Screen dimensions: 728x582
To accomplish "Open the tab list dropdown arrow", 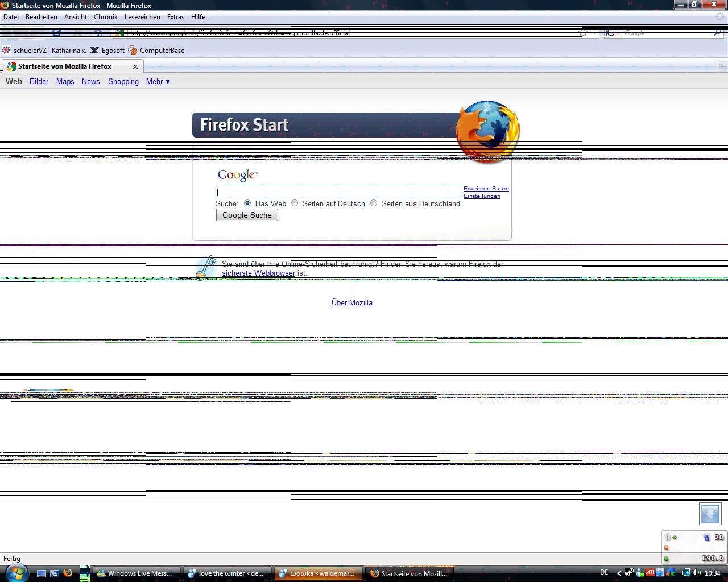I will click(723, 66).
